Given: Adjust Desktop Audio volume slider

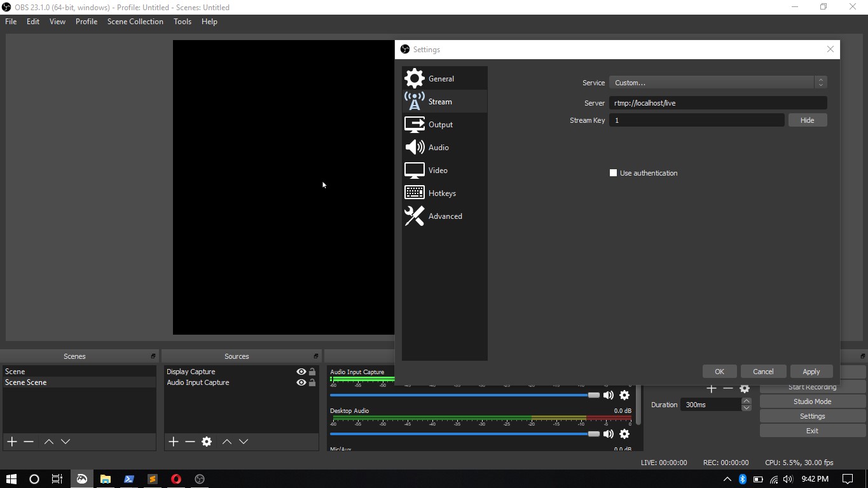Looking at the screenshot, I should point(594,434).
